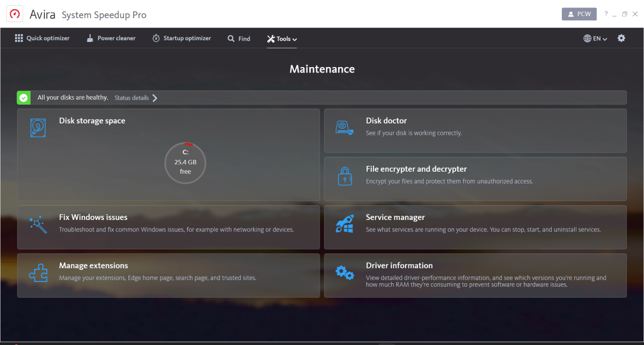Click 'All your disks are healthy.' text

coord(72,98)
